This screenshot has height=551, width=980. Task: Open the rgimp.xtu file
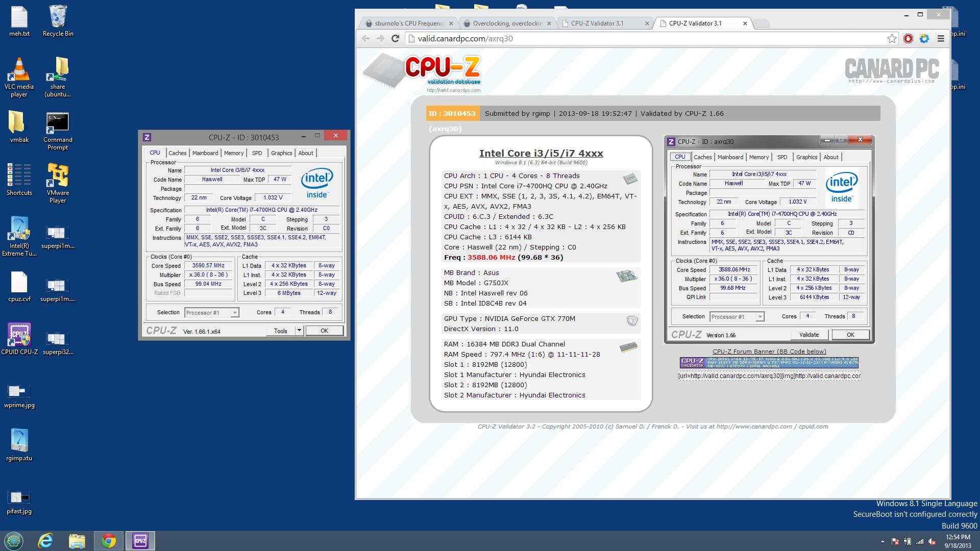(x=19, y=444)
